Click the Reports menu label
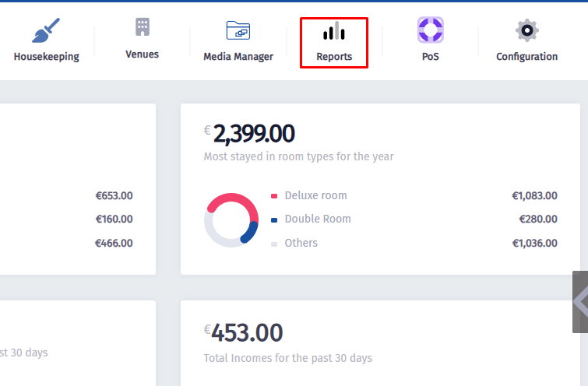This screenshot has height=386, width=588. [334, 57]
